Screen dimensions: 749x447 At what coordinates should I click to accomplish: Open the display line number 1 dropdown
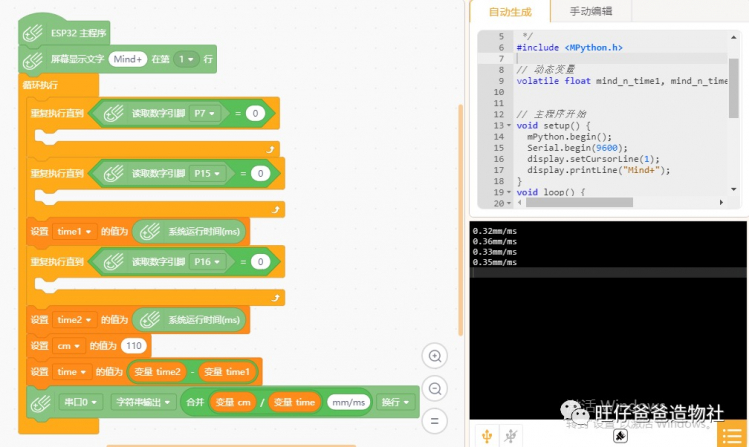pyautogui.click(x=186, y=59)
